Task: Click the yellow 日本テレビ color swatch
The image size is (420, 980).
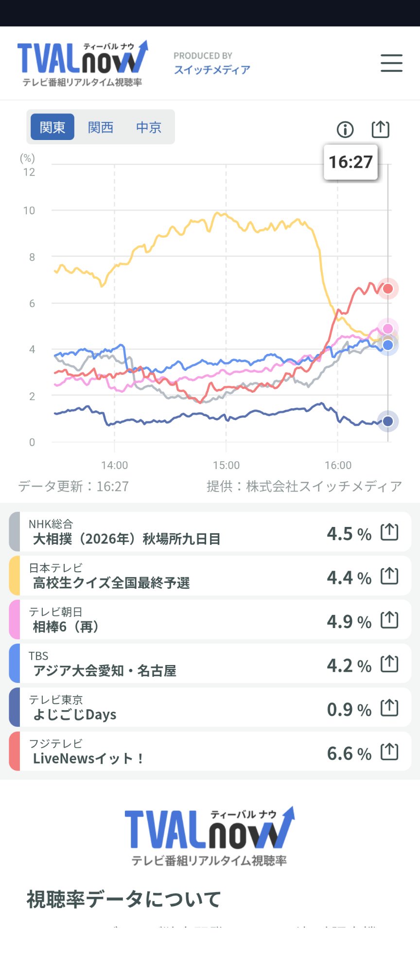Action: pyautogui.click(x=15, y=576)
